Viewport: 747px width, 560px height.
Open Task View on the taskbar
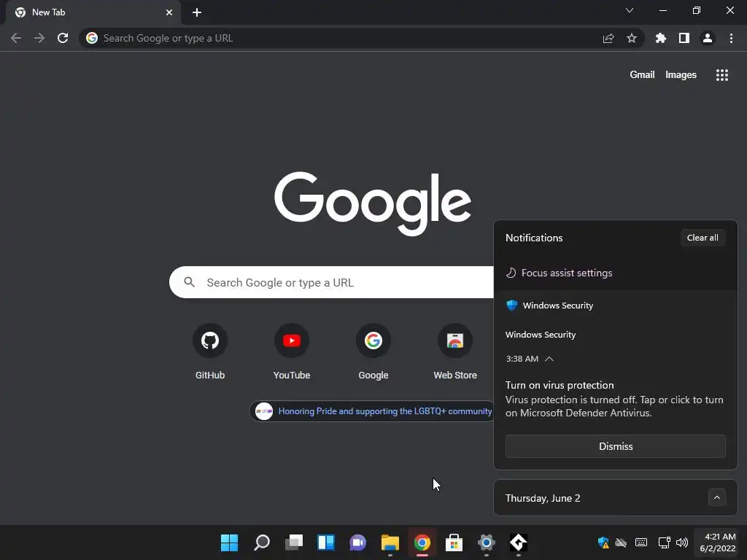(x=294, y=542)
